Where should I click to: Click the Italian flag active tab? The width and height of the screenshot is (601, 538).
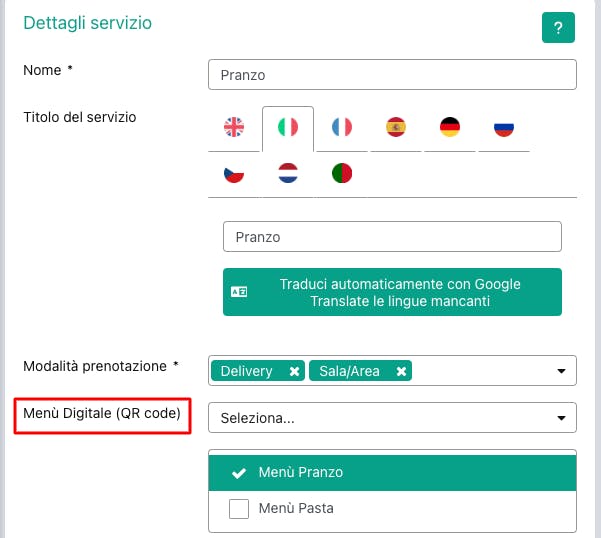[288, 127]
